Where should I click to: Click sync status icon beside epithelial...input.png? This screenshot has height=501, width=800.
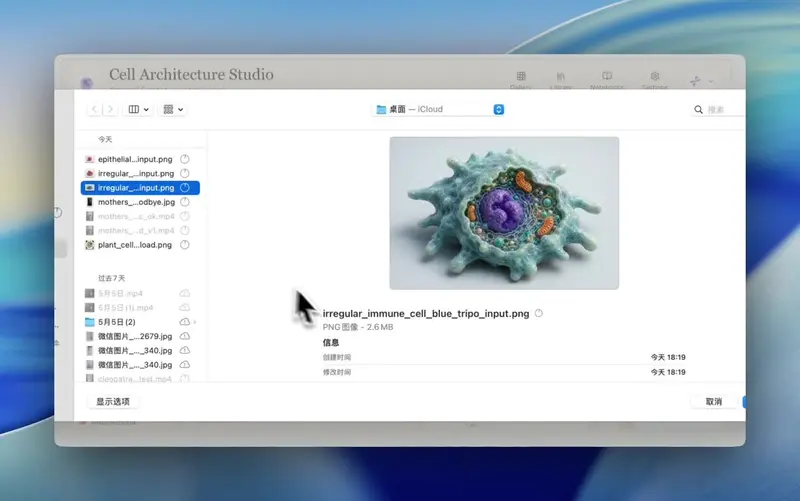tap(185, 159)
